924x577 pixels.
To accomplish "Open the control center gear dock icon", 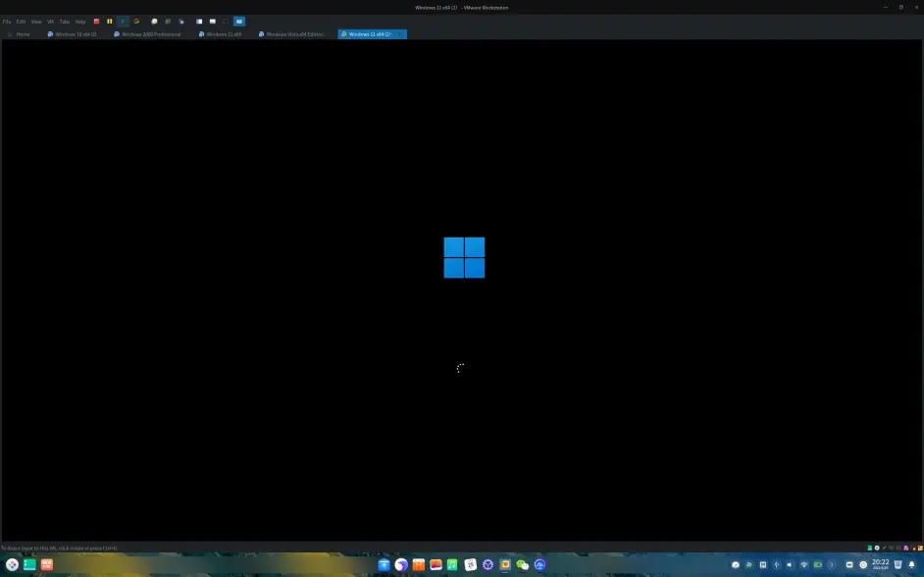I will point(488,564).
